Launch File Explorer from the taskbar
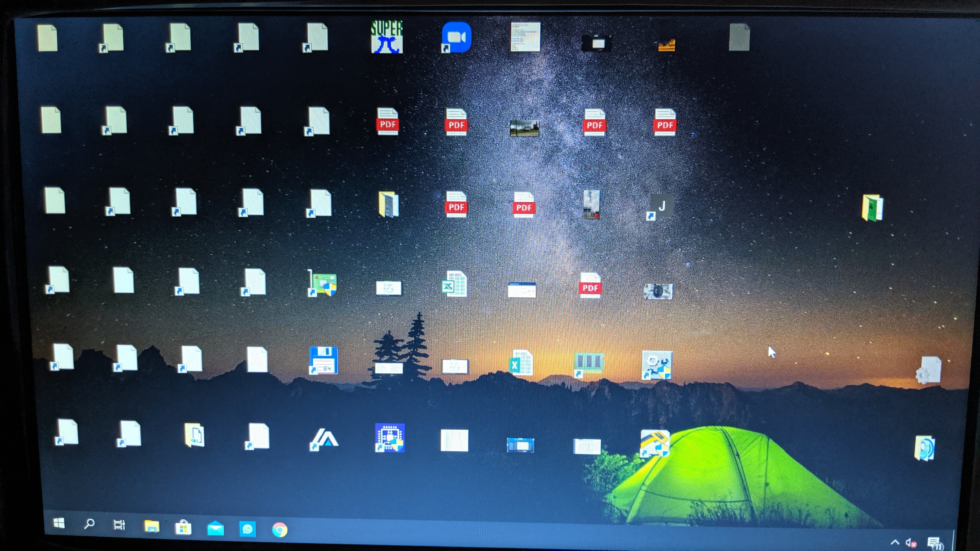The width and height of the screenshot is (980, 551). pos(151,527)
